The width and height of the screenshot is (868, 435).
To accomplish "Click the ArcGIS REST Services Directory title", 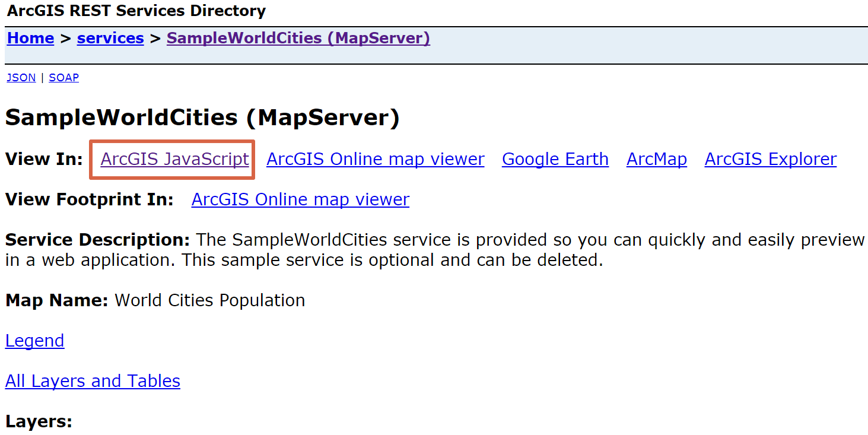I will [x=136, y=11].
